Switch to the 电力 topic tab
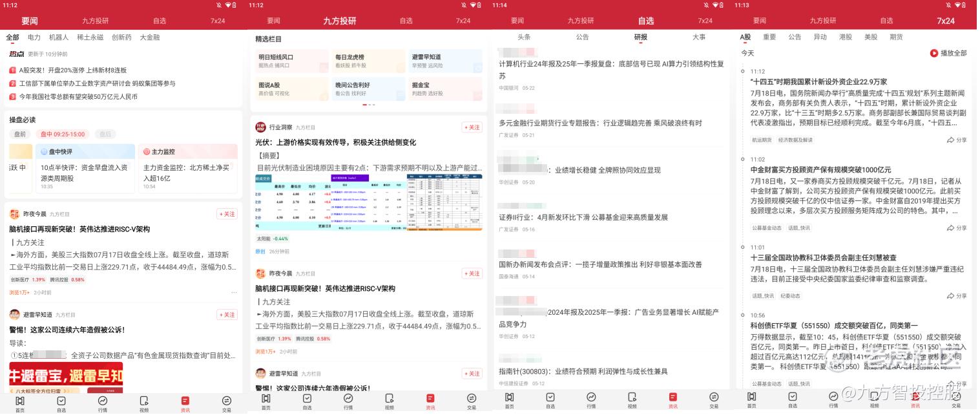The image size is (980, 415). (34, 37)
